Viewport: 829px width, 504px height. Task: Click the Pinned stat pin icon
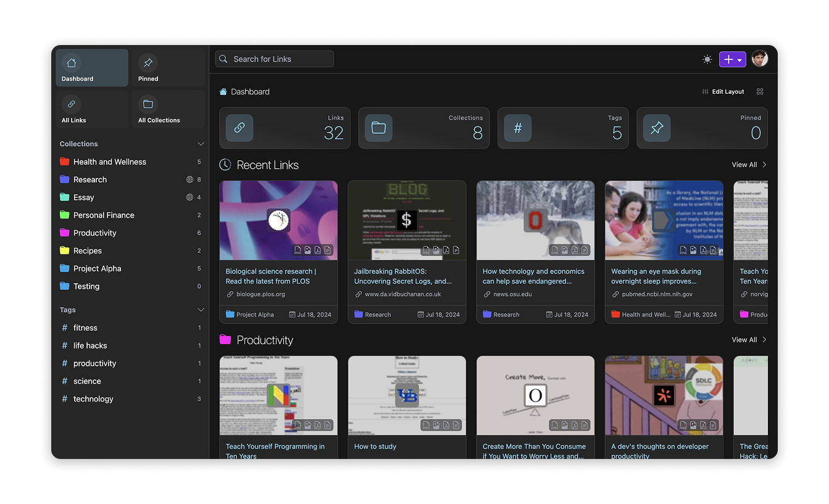coord(657,128)
